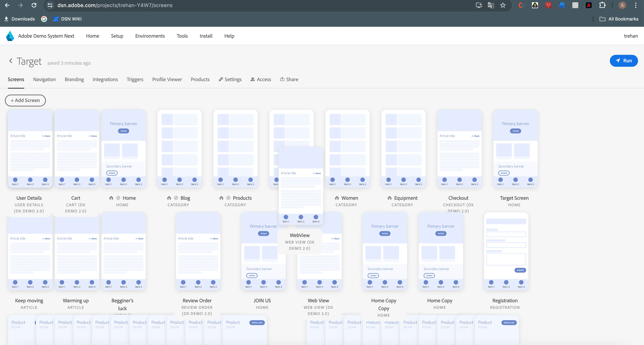This screenshot has width=644, height=345.
Task: Click the Run button
Action: point(624,61)
